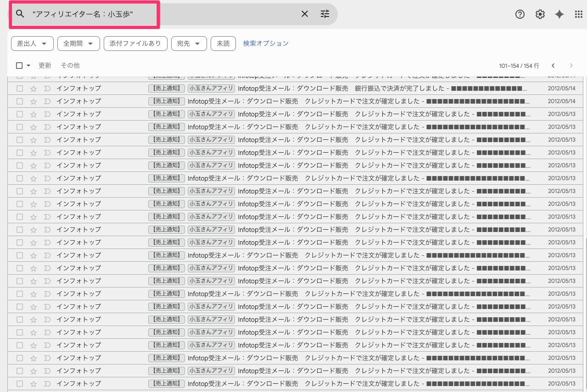Tick the select-all checkbox in the toolbar

pos(19,66)
